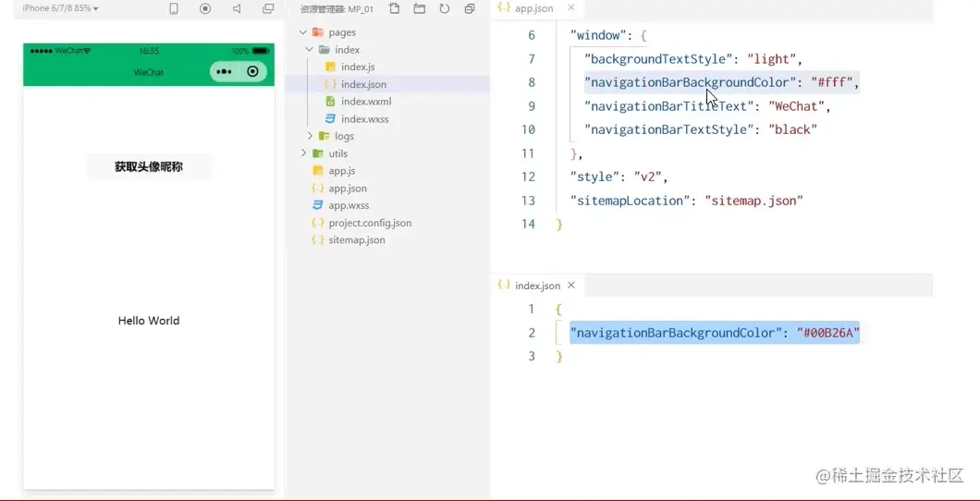The width and height of the screenshot is (980, 501).
Task: Click the "light" value on line 7
Action: [x=772, y=59]
